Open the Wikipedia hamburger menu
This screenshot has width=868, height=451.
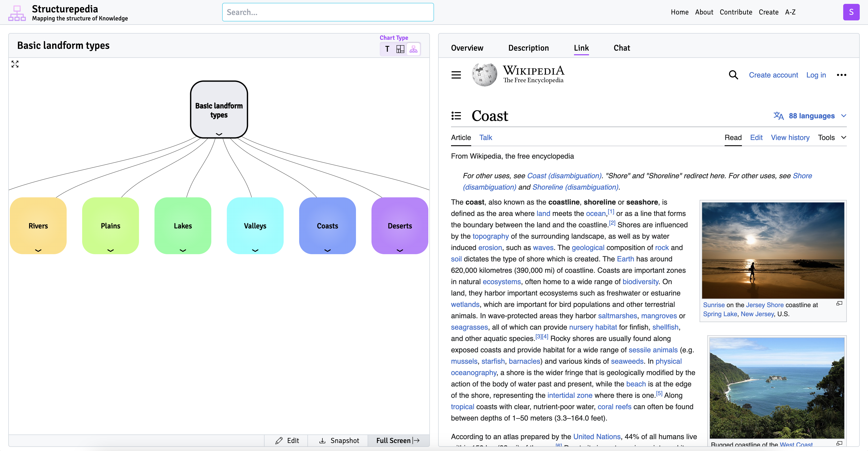pyautogui.click(x=456, y=75)
